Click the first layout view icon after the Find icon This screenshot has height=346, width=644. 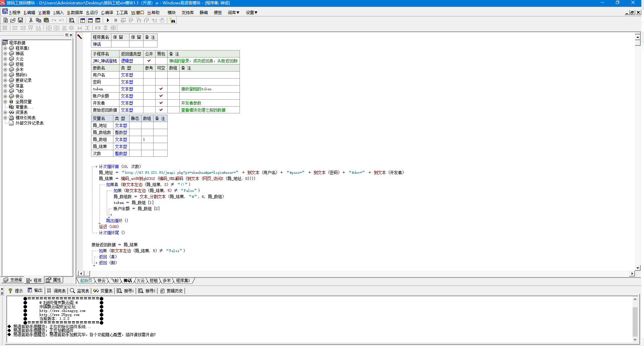(82, 20)
